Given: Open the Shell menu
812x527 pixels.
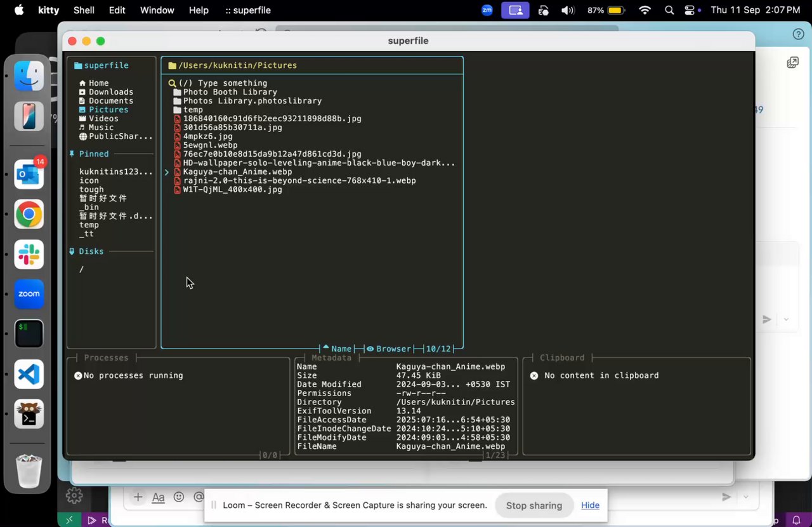Looking at the screenshot, I should click(x=84, y=10).
